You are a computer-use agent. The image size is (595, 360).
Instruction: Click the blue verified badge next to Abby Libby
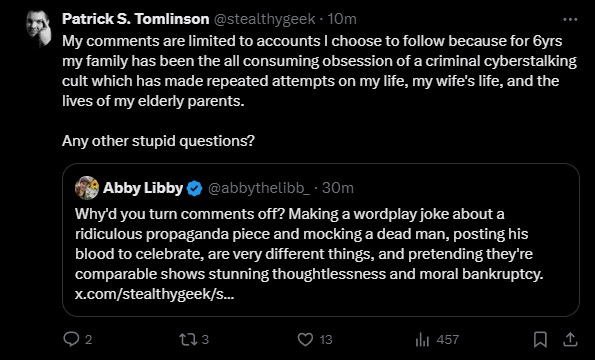195,188
